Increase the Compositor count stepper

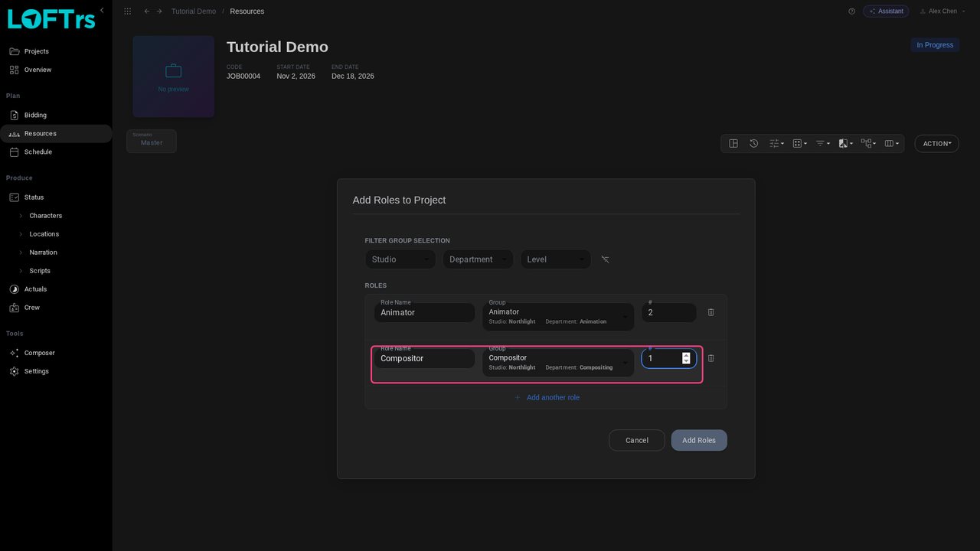(x=686, y=355)
